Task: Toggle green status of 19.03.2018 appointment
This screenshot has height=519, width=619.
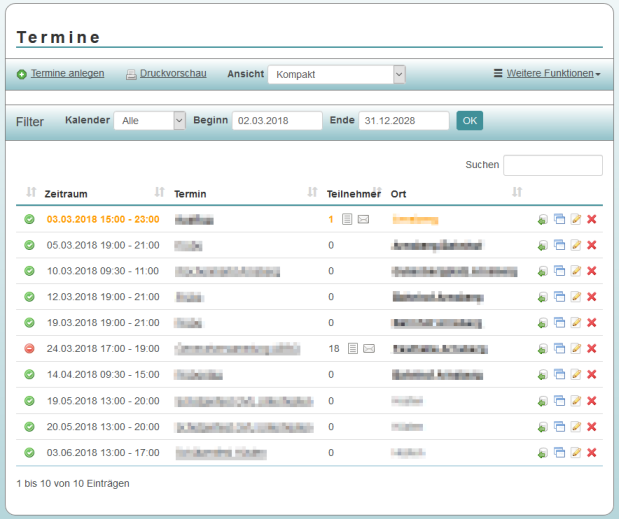Action: click(x=30, y=323)
